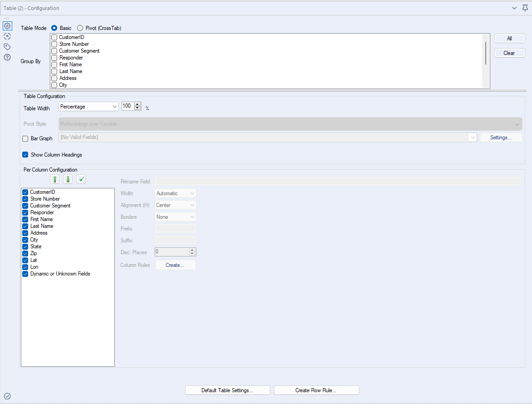The height and width of the screenshot is (404, 532).
Task: Open the Annotation tag icon in sidebar
Action: click(7, 47)
